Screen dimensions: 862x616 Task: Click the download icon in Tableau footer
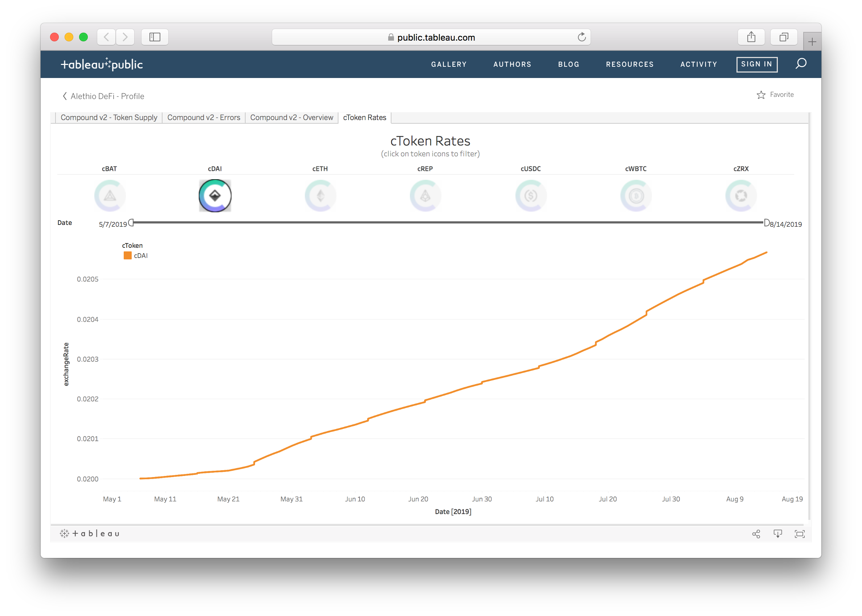point(778,534)
